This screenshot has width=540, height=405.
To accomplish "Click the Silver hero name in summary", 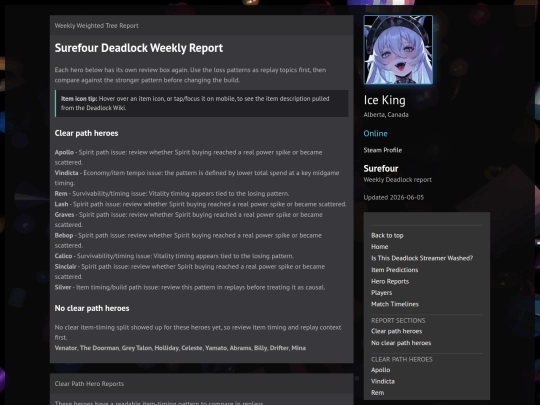I will tap(63, 287).
